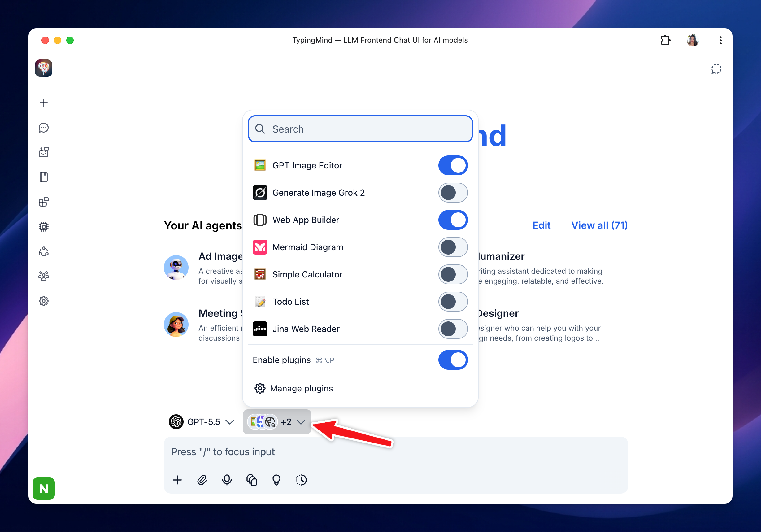761x532 pixels.
Task: Click the TypingMind brain logo icon
Action: coord(44,68)
